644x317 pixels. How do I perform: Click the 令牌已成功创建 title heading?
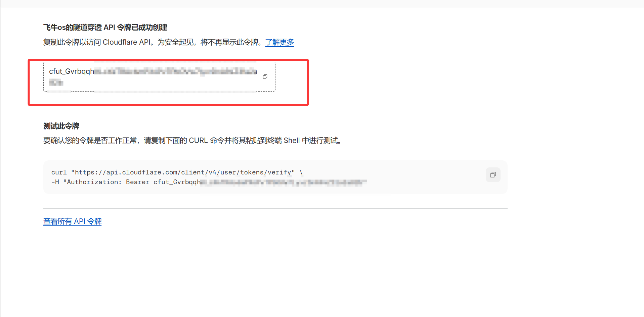pos(105,28)
